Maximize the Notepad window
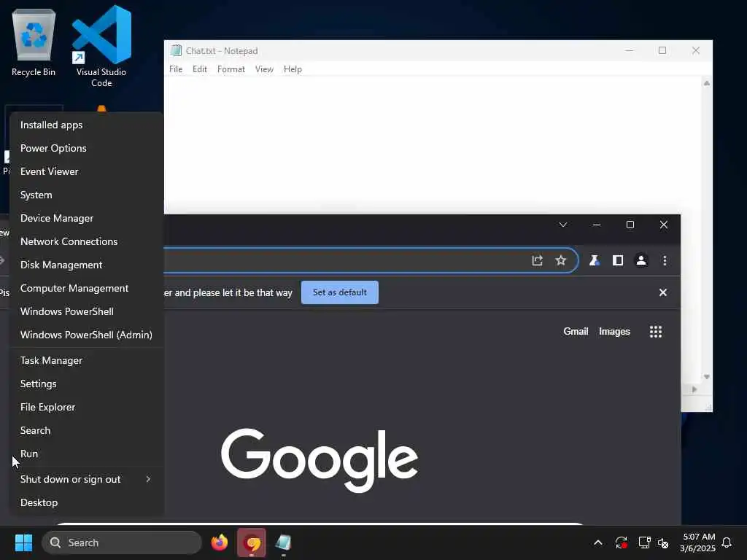Viewport: 747px width, 560px height. coord(662,50)
